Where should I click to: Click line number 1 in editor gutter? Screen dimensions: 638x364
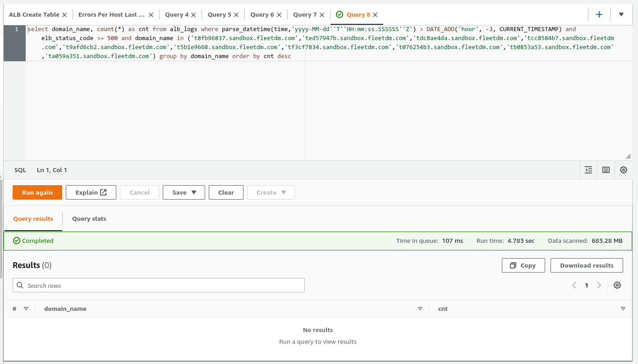(17, 29)
